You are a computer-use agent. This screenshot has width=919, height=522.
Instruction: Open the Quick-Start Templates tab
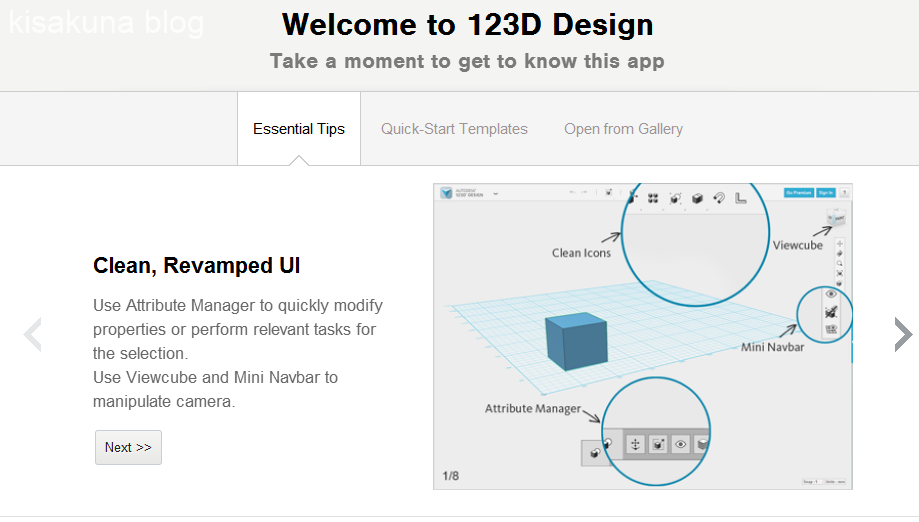click(x=454, y=129)
